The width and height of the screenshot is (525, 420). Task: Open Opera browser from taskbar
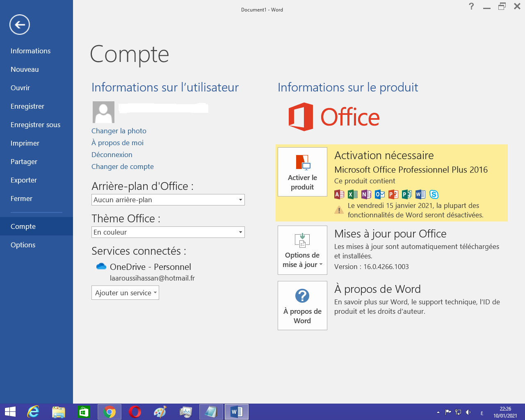[x=135, y=412]
